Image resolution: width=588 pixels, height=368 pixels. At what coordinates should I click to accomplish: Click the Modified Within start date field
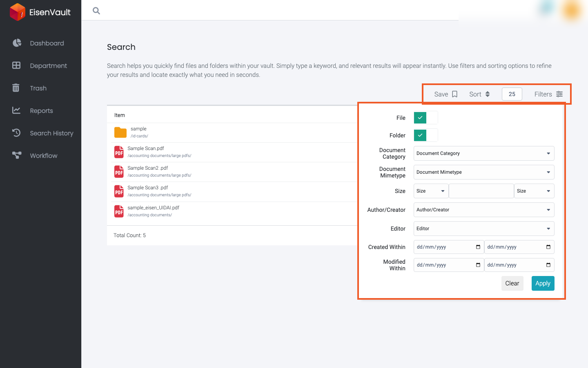point(449,265)
